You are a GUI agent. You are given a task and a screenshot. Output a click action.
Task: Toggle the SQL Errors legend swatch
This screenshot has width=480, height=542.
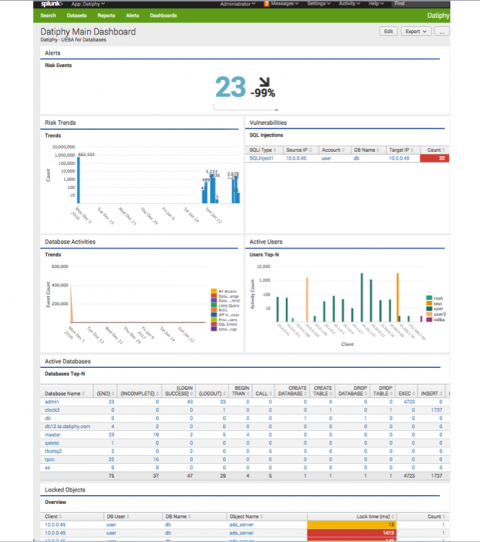214,324
